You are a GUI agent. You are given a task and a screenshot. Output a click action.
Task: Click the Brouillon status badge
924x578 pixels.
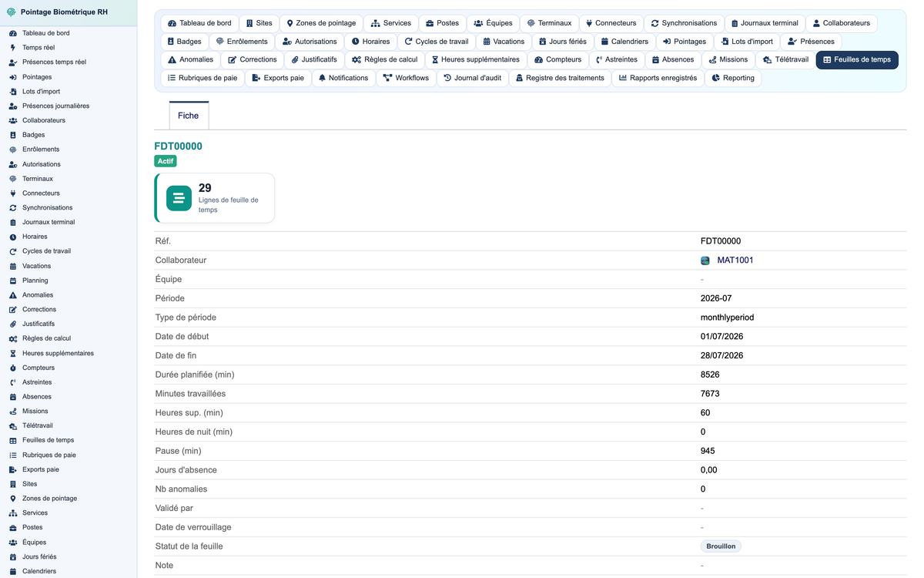click(x=721, y=546)
